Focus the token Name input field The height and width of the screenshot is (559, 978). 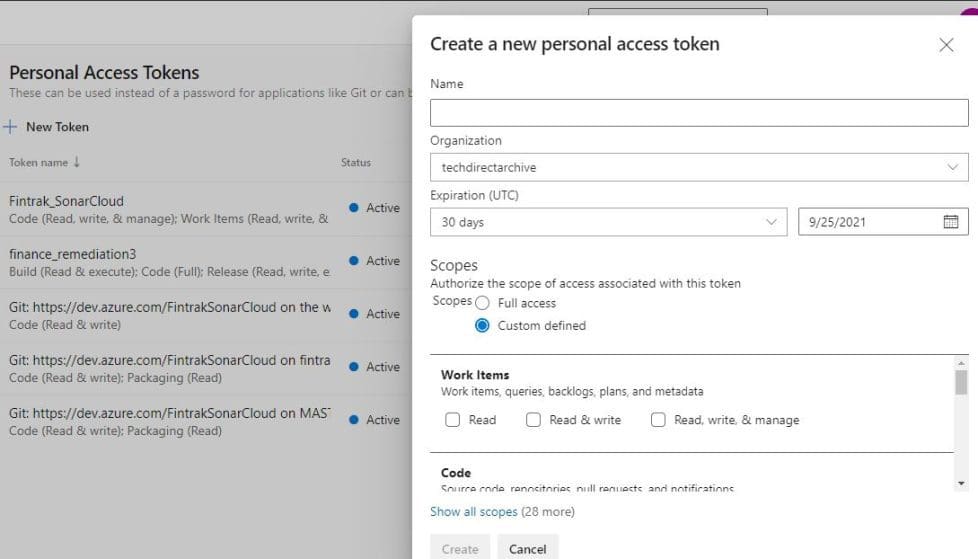(699, 113)
